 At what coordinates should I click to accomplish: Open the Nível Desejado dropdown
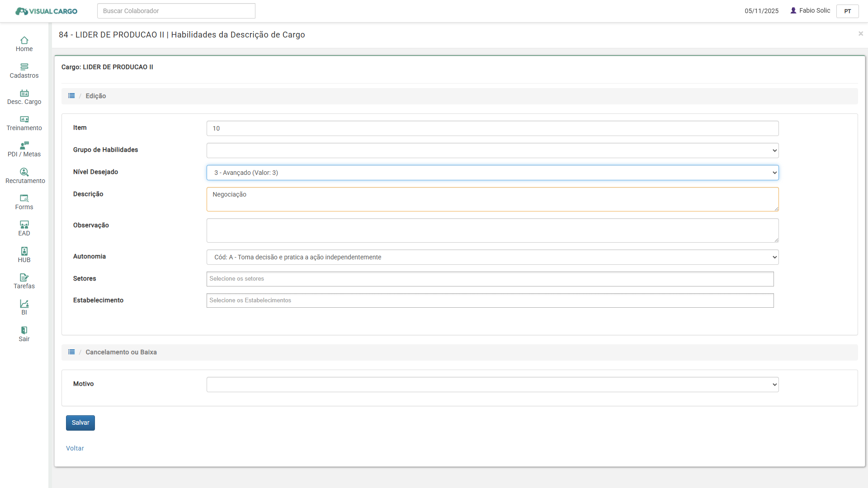(x=492, y=173)
